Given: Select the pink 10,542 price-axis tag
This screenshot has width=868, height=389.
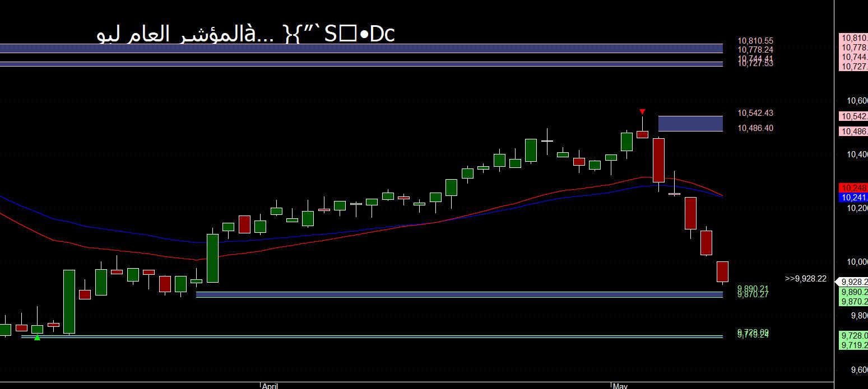Looking at the screenshot, I should pos(853,116).
